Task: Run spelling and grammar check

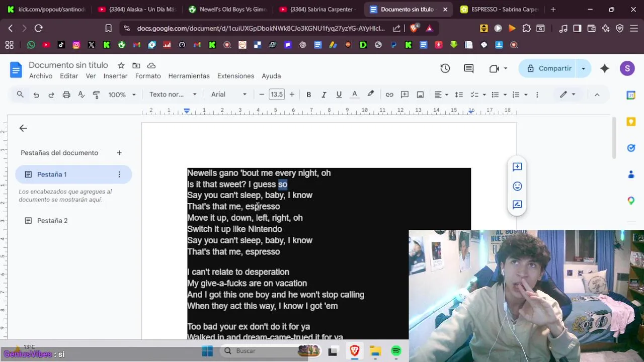Action: pyautogui.click(x=82, y=95)
